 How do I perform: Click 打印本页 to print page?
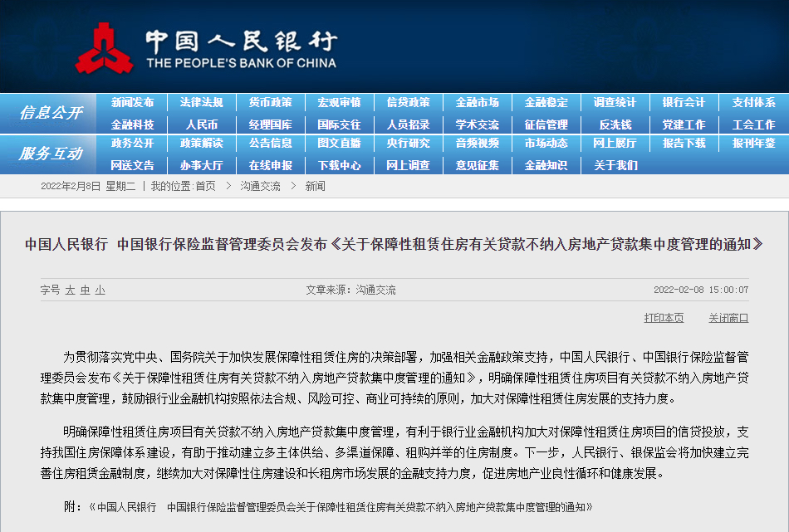664,318
